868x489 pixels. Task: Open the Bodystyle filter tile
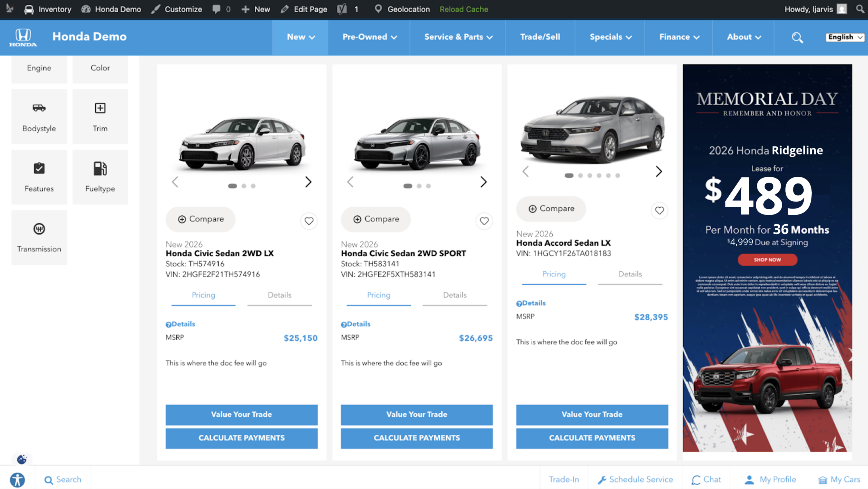(x=39, y=117)
